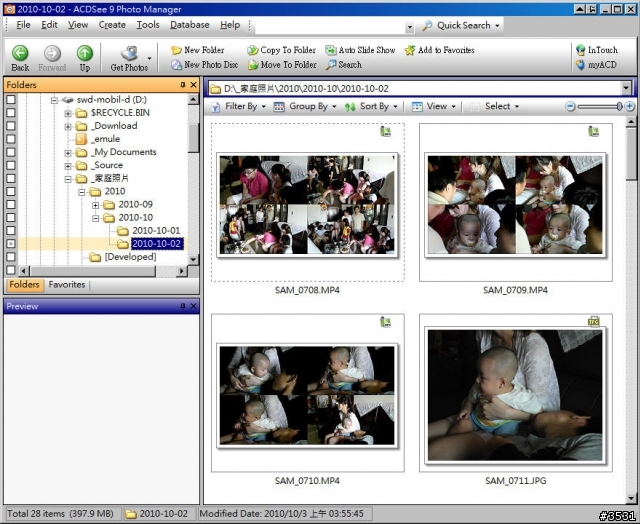Click video type icon on SAM_0708.MP4
The image size is (640, 524).
point(385,131)
